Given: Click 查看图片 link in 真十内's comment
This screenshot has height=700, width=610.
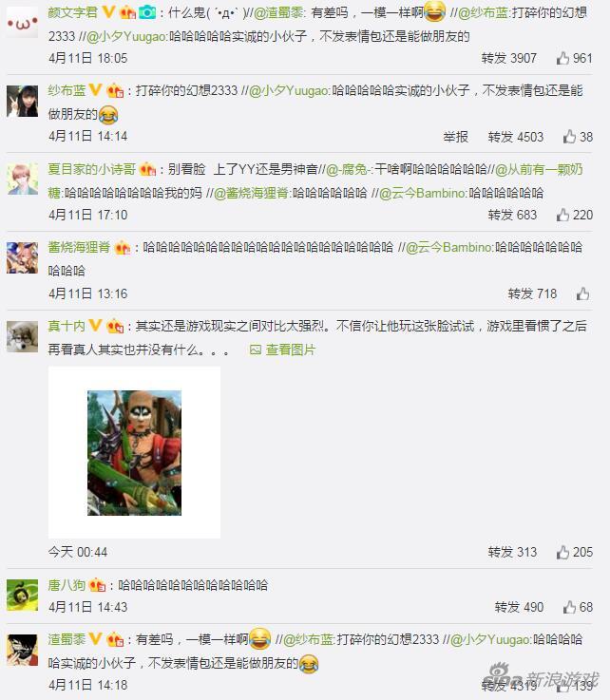Looking at the screenshot, I should coord(282,350).
